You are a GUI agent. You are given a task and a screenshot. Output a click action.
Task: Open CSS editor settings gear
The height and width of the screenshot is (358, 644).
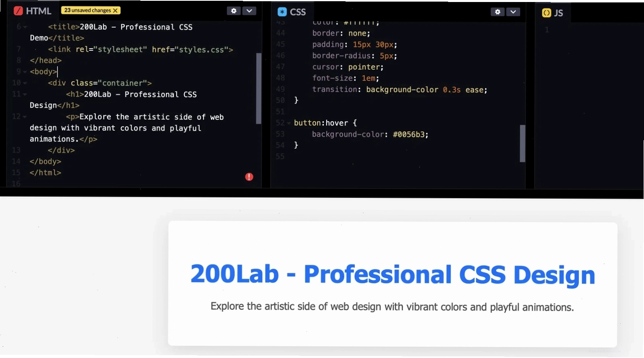[x=498, y=12]
